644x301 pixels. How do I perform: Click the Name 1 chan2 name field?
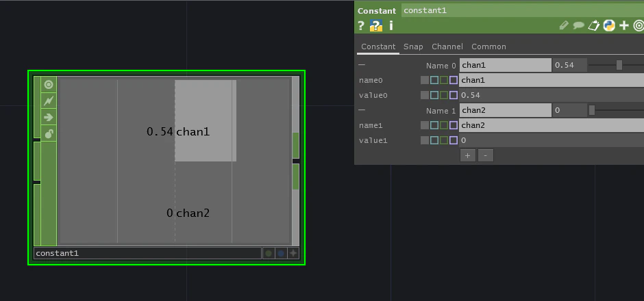505,110
